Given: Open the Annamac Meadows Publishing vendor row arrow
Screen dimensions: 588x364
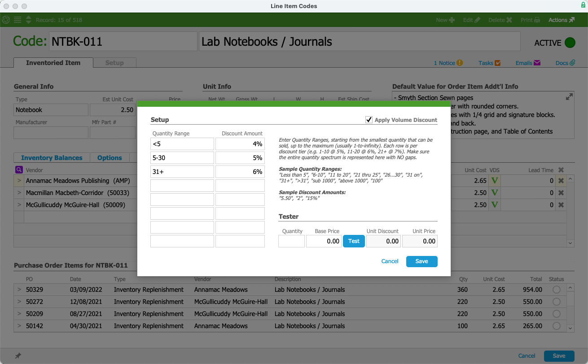Looking at the screenshot, I should 19,181.
